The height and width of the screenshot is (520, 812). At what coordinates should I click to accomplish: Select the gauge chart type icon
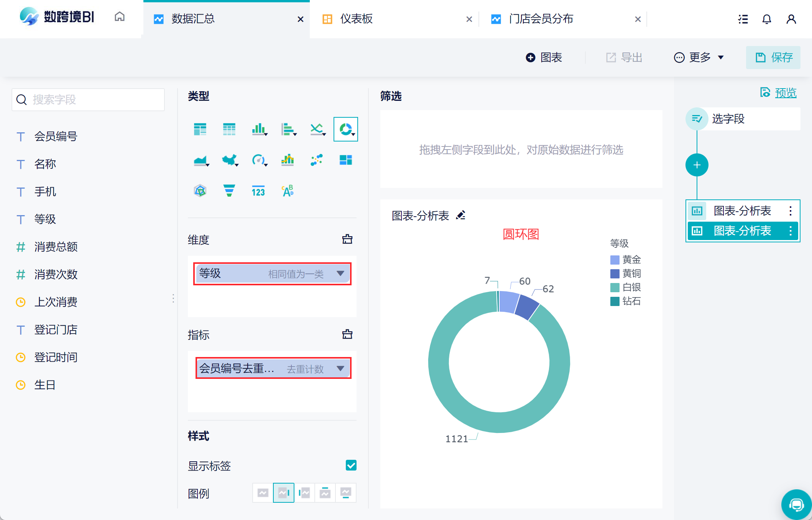pos(258,160)
